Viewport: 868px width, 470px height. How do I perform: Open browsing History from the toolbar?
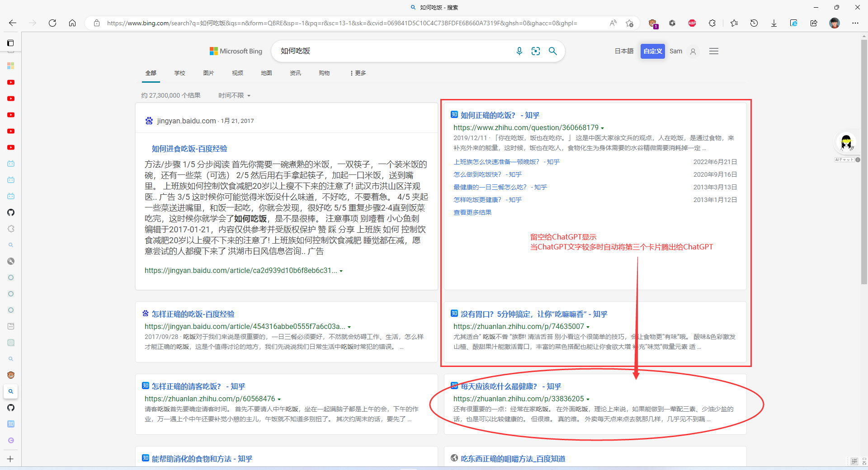[x=754, y=23]
